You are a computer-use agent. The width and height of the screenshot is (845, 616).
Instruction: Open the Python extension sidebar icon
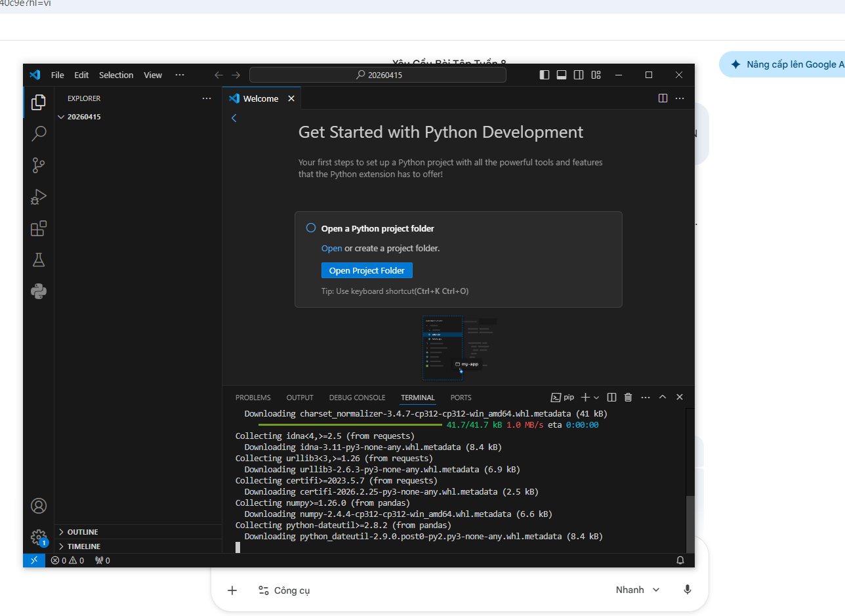(x=39, y=291)
